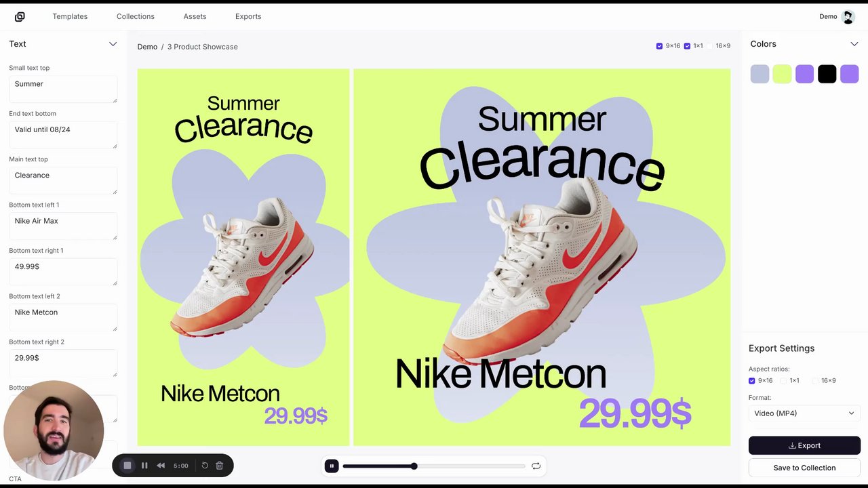Edit the 'Nike Metcon' text field

(x=63, y=317)
